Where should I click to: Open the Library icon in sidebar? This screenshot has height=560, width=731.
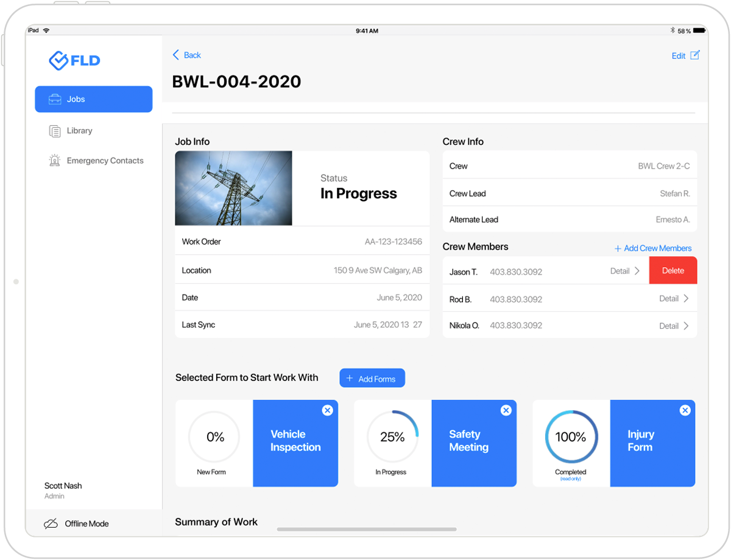click(54, 130)
